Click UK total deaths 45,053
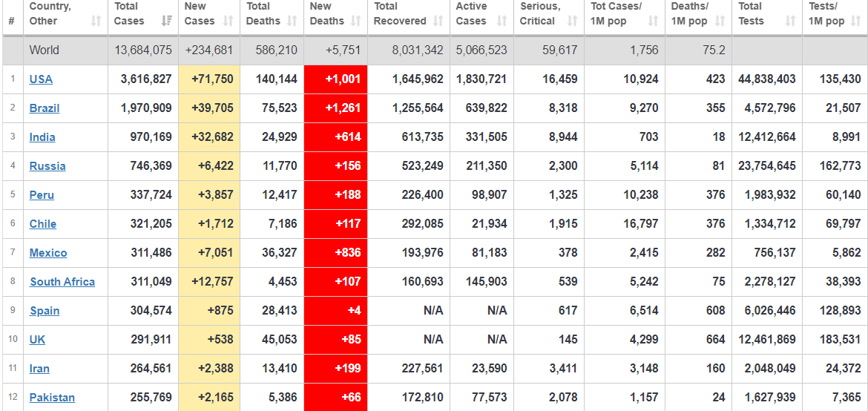Screen dimensions: 868x411 [x=280, y=340]
